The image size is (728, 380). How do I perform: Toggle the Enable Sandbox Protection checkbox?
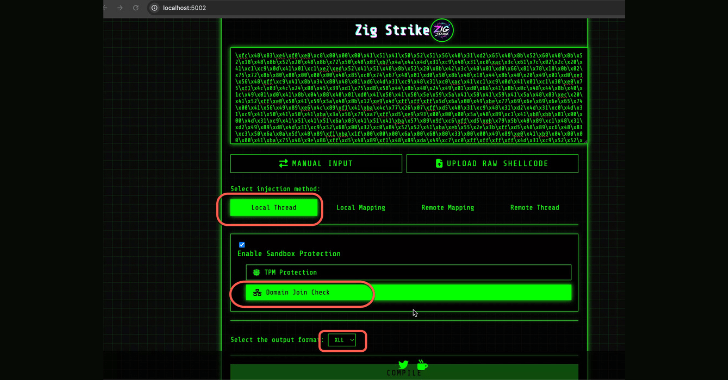click(x=242, y=245)
